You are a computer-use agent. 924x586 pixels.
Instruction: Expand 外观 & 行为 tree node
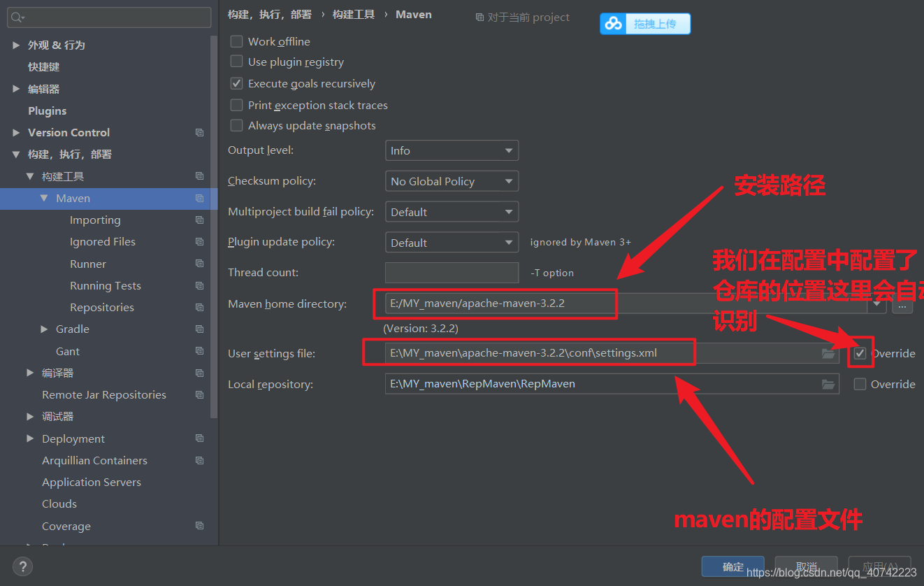point(16,45)
